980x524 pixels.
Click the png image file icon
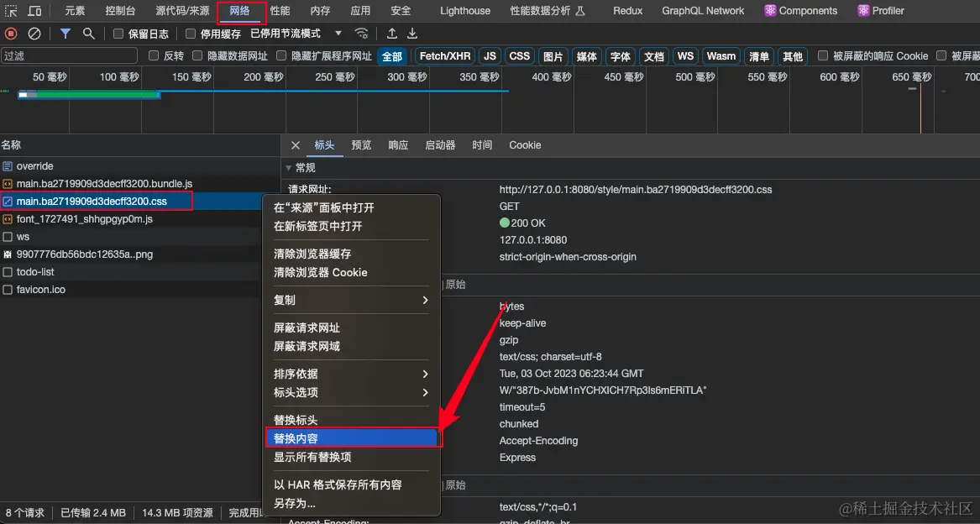click(8, 254)
